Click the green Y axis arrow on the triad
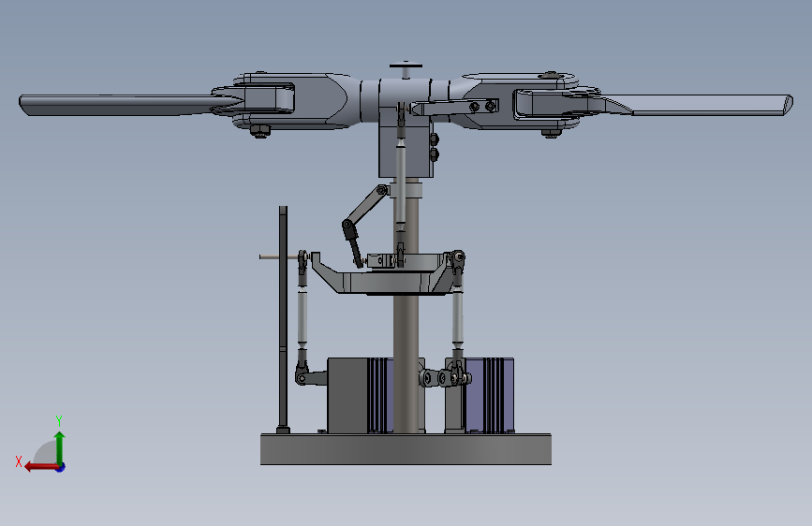Image resolution: width=812 pixels, height=526 pixels. click(60, 446)
